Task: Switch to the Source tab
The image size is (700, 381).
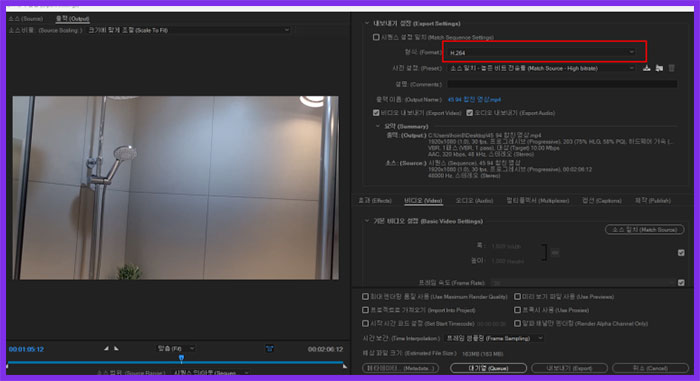Action: pos(26,19)
